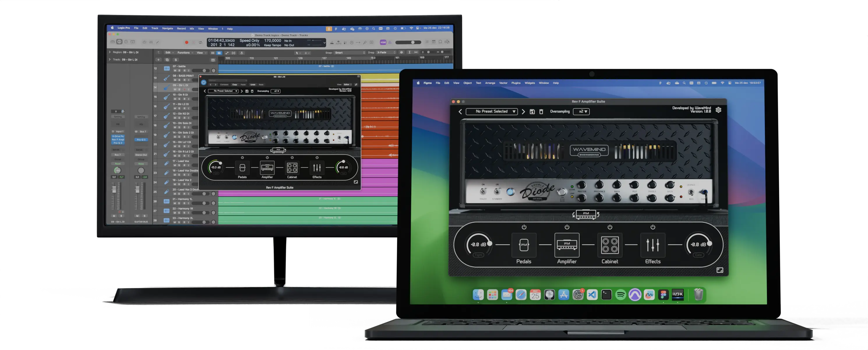Toggle blue bypass power button in Logic plugin header
Screen dimensions: 868x350
click(x=204, y=82)
